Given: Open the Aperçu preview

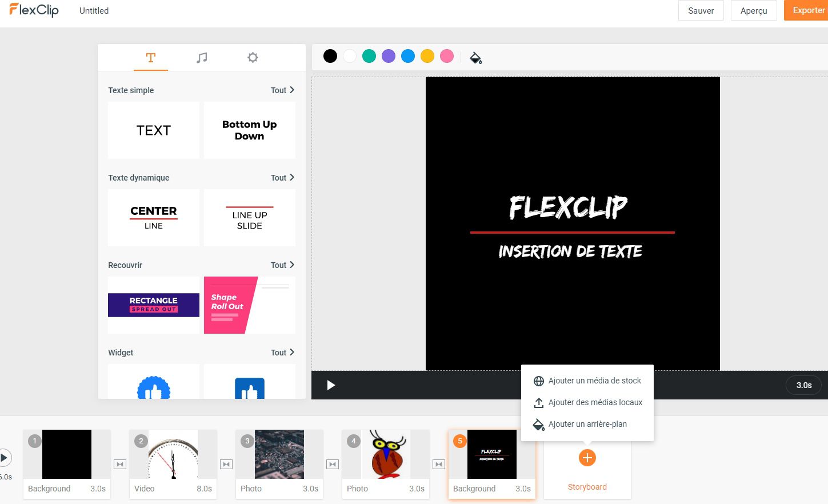Looking at the screenshot, I should click(x=754, y=11).
